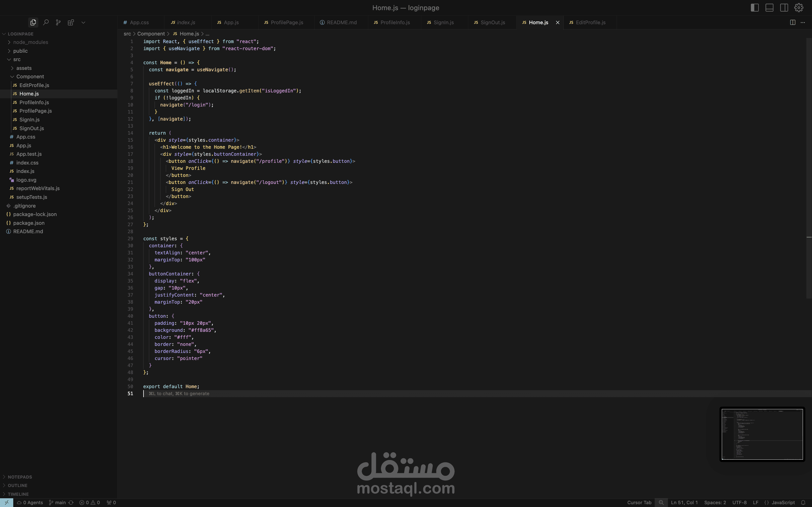Open ProfilePage.js in the file tree

click(x=36, y=111)
